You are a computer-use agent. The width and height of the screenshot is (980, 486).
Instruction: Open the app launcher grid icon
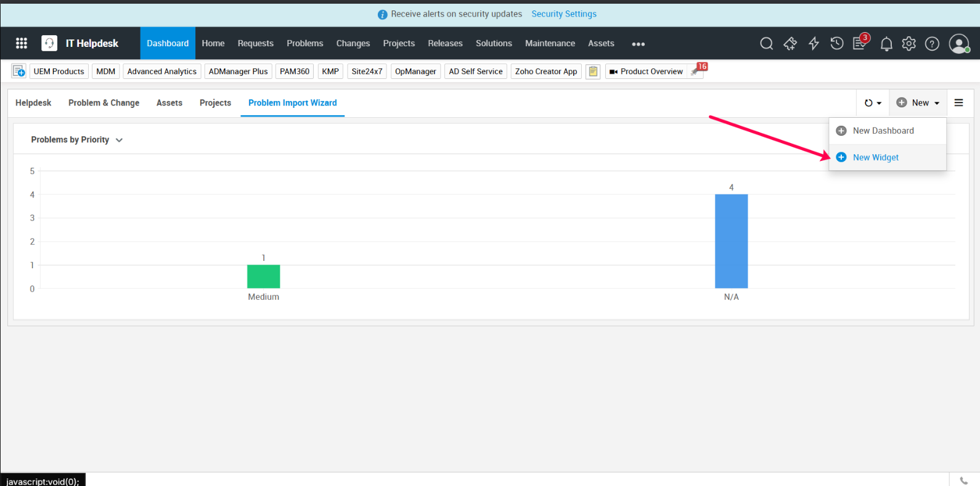[22, 43]
